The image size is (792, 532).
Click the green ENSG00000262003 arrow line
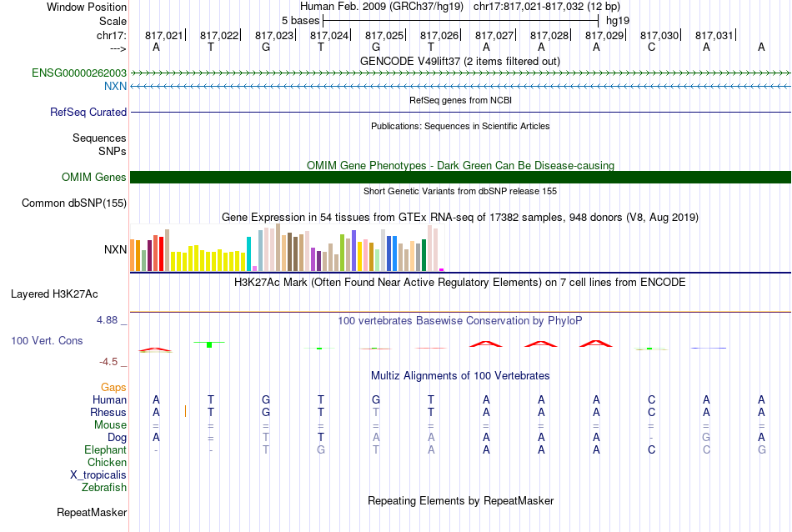tap(460, 73)
